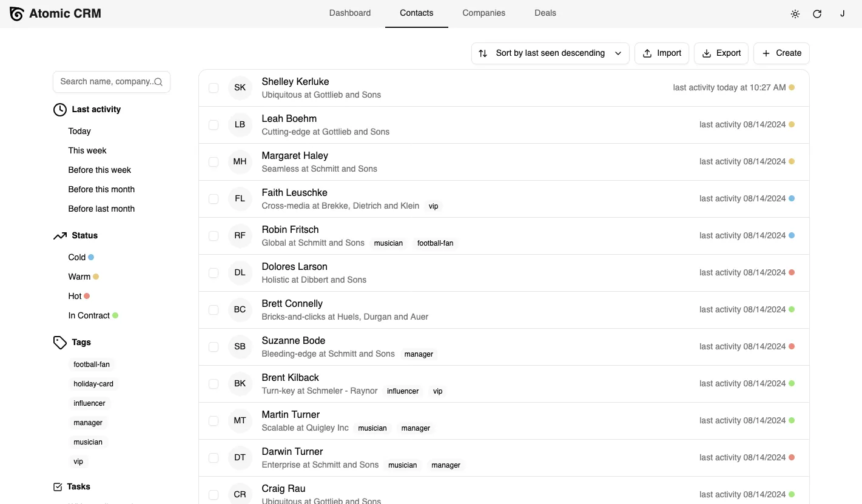Click the tag icon beside Tags
Screen dimensions: 862x504
pyautogui.click(x=59, y=342)
